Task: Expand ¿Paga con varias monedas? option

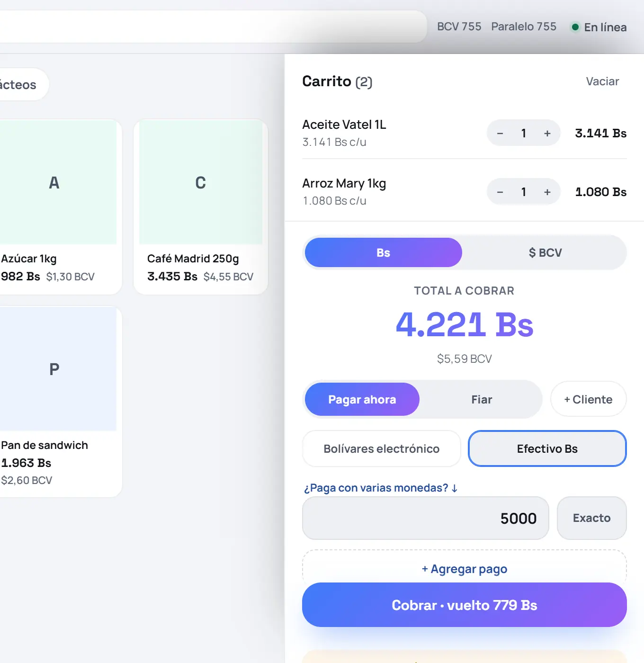Action: click(381, 488)
